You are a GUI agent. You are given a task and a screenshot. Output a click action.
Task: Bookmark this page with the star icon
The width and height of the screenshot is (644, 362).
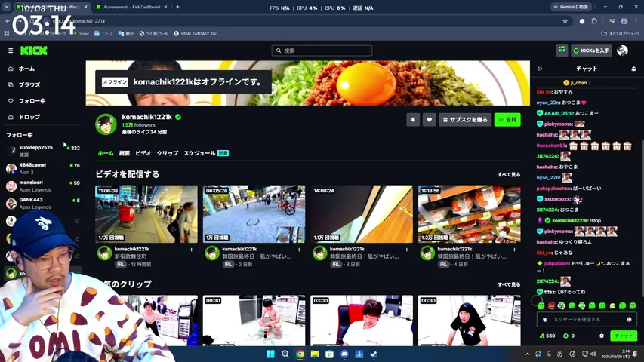pos(565,21)
